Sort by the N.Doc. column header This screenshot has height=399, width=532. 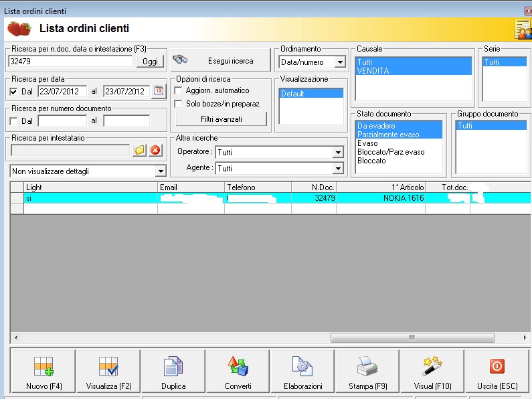(x=314, y=187)
